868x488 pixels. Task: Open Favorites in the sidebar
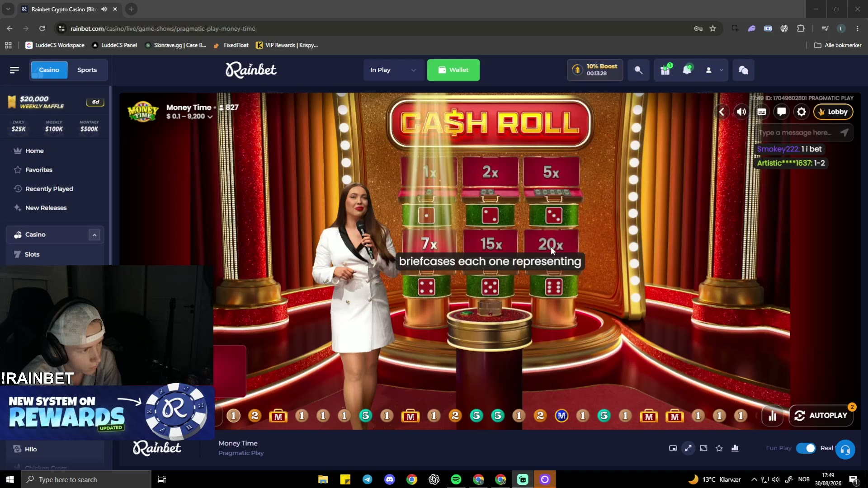(39, 170)
